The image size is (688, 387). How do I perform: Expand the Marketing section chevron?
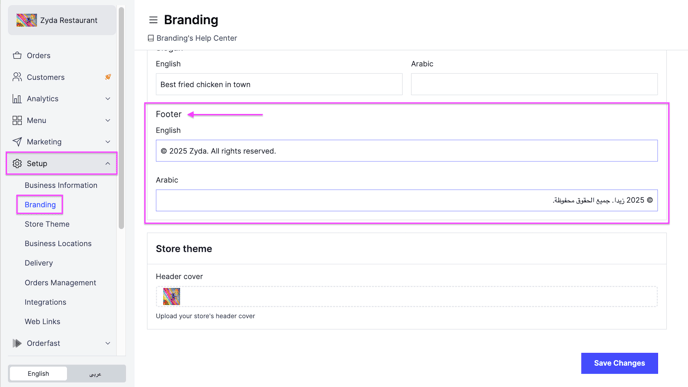coord(108,142)
